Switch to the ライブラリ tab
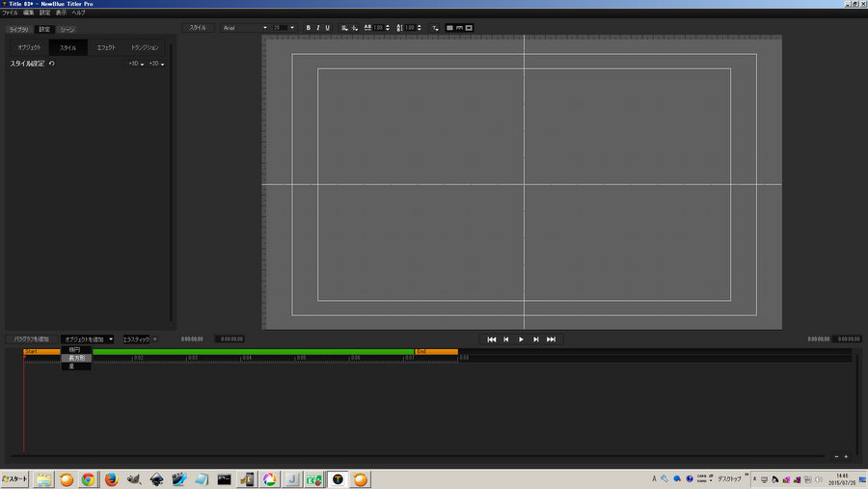The height and width of the screenshot is (489, 868). 19,29
